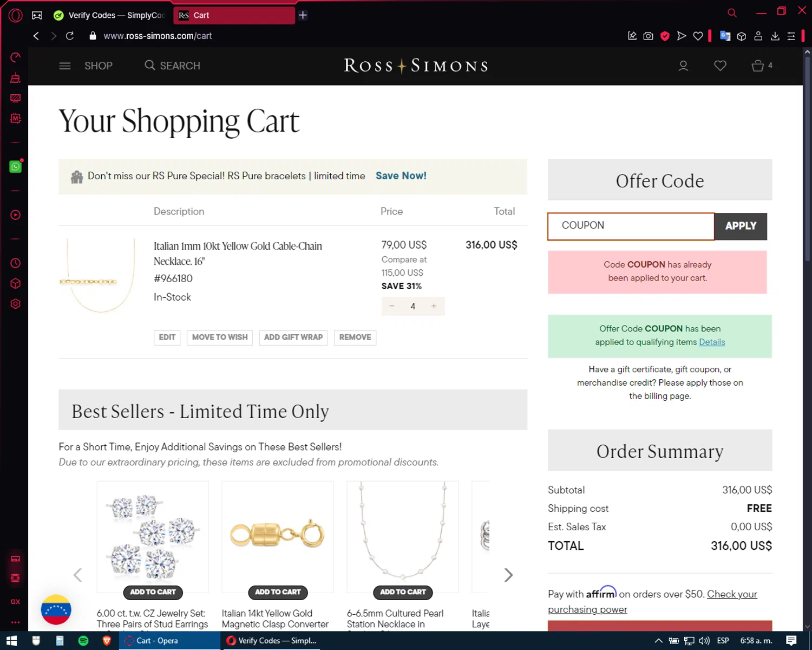Add page to bookmarks heart icon
The width and height of the screenshot is (812, 650).
coord(698,36)
